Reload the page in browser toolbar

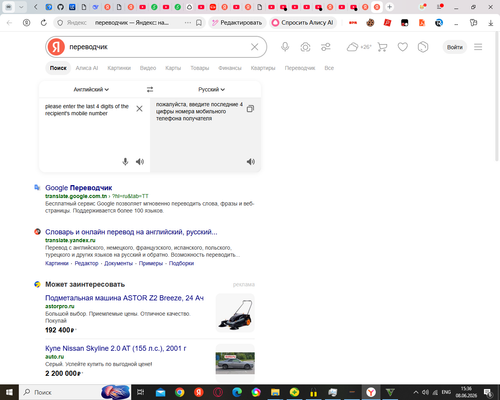(44, 23)
